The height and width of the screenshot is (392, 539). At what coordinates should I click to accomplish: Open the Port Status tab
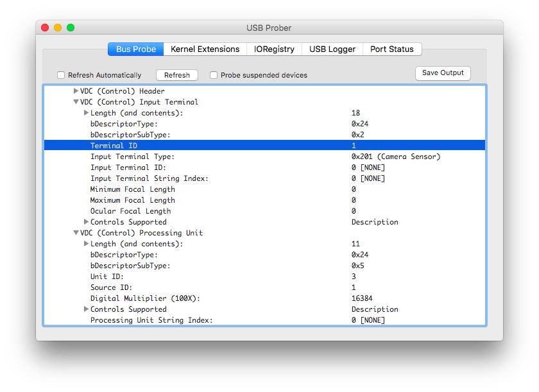coord(392,49)
